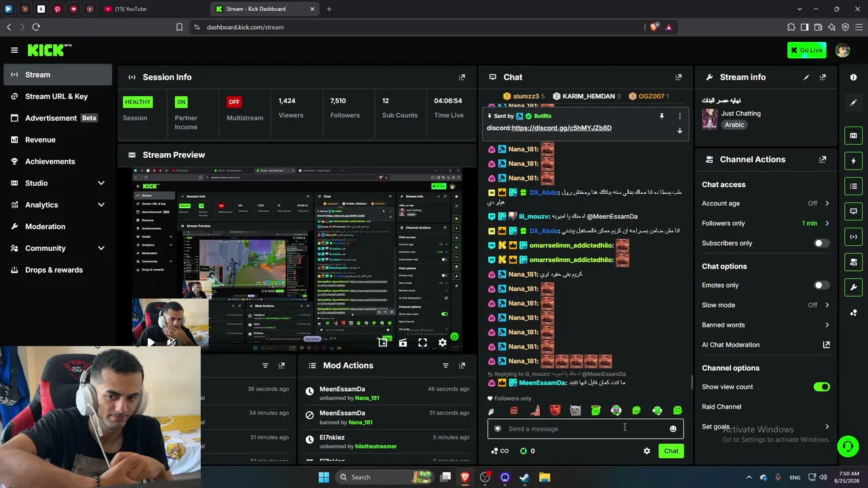
Task: Open Slow mode options
Action: tap(766, 305)
